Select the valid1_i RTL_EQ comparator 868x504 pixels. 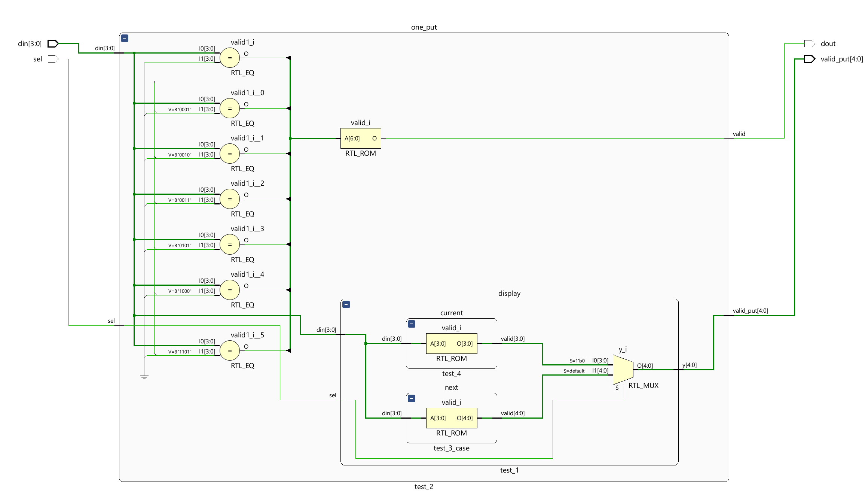coord(230,58)
